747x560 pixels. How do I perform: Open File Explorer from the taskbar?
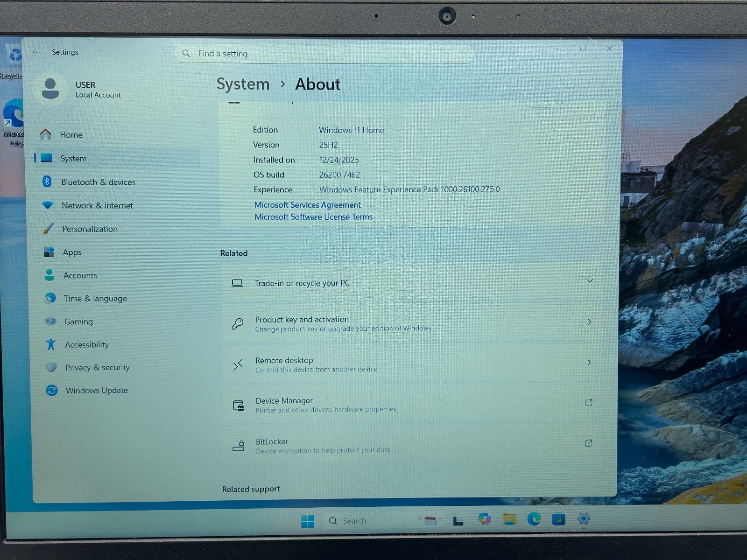(509, 519)
